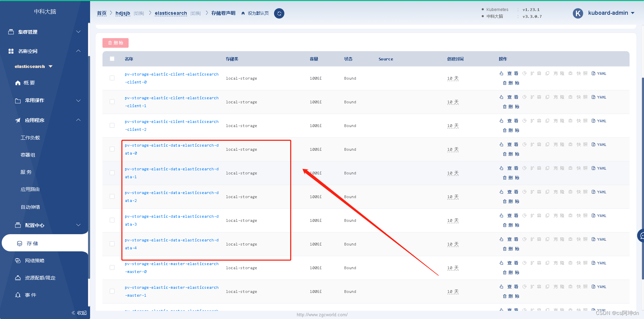Screen dimensions: 644x319
Task: Click the kuboard-admin avatar K icon
Action: (578, 13)
